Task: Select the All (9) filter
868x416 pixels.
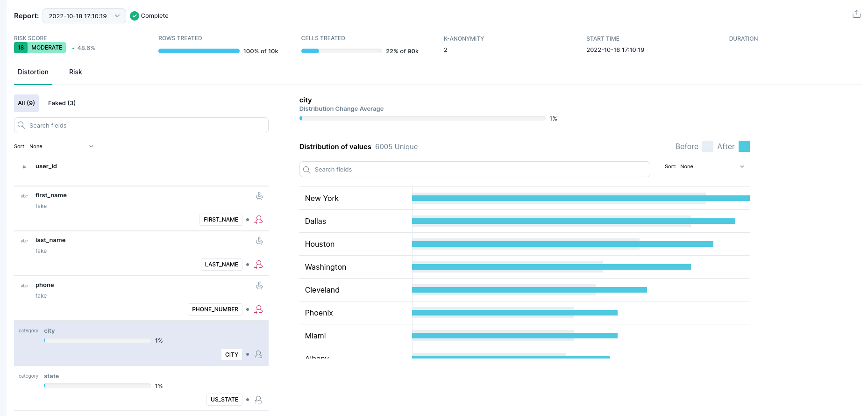Action: click(x=27, y=103)
